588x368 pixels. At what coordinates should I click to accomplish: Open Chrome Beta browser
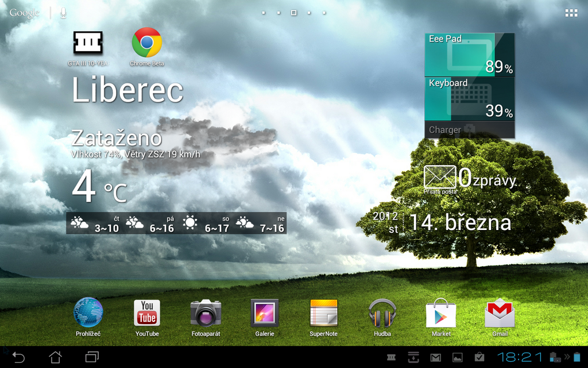pyautogui.click(x=147, y=43)
